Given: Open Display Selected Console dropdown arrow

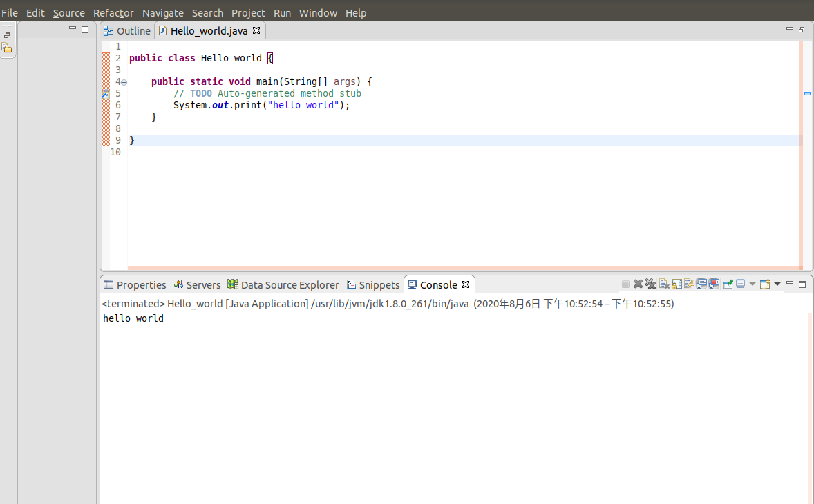Looking at the screenshot, I should [x=753, y=284].
